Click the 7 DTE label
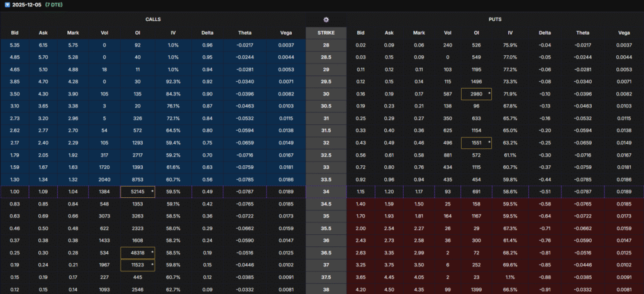This screenshot has height=294, width=644. [62, 4]
